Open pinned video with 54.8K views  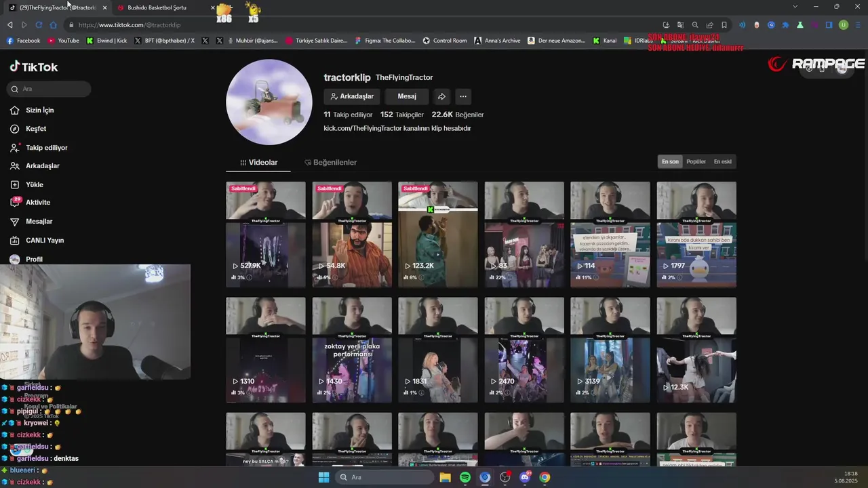(x=352, y=235)
